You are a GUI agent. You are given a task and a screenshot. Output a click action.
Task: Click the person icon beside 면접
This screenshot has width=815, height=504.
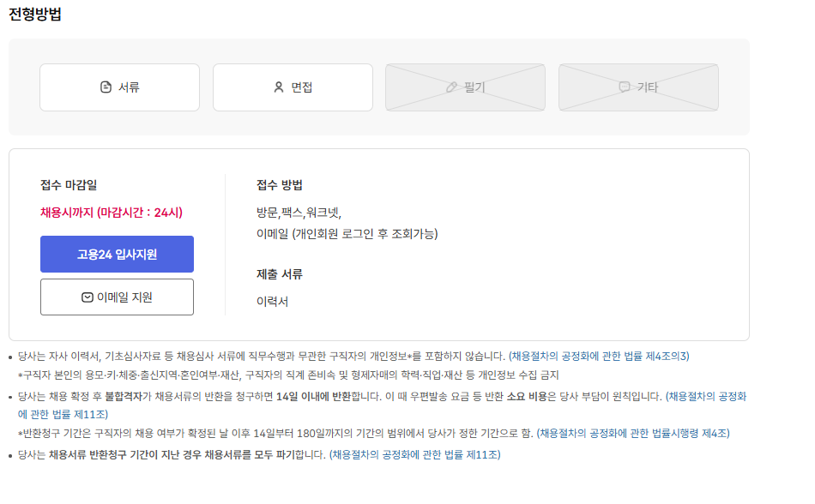tap(279, 87)
